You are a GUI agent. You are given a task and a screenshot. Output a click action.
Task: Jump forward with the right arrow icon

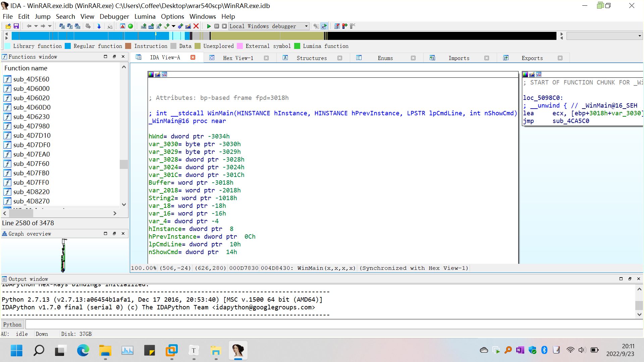pyautogui.click(x=43, y=26)
